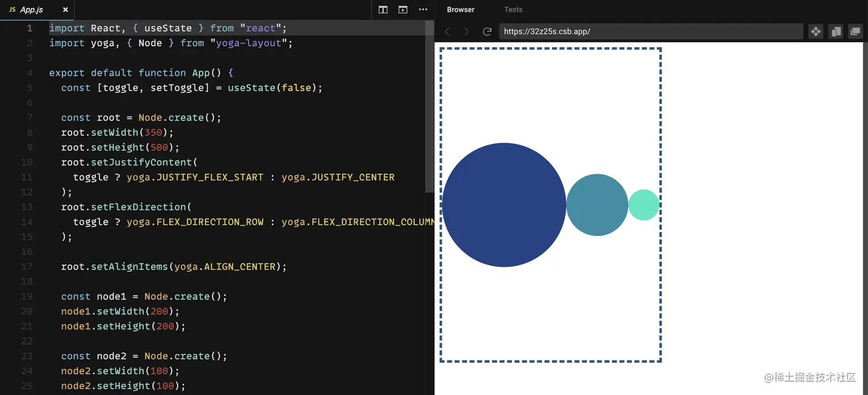The image size is (868, 395).
Task: Click the large dark blue circle
Action: (x=504, y=205)
